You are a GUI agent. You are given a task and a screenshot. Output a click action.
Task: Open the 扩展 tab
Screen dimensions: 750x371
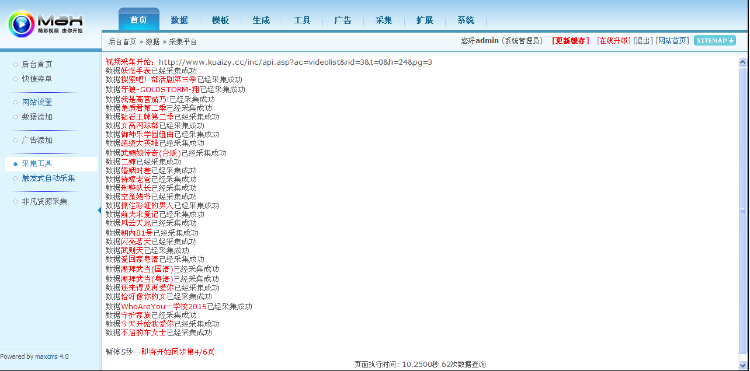pos(425,21)
